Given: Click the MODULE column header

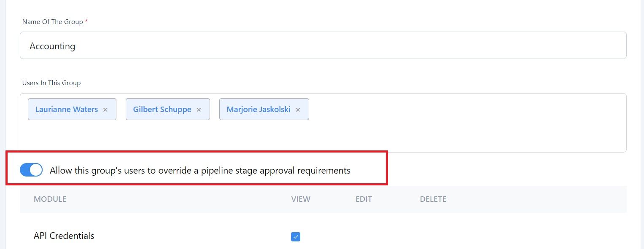Looking at the screenshot, I should pos(50,199).
